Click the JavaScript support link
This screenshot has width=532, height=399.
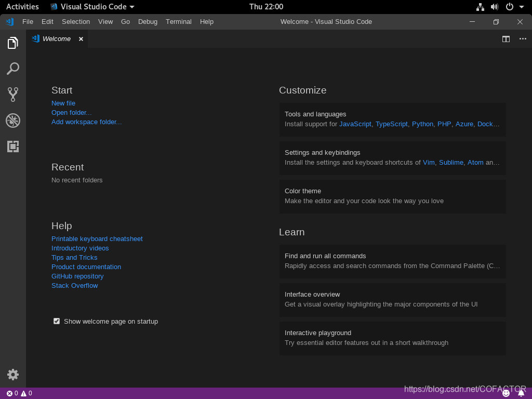click(355, 124)
